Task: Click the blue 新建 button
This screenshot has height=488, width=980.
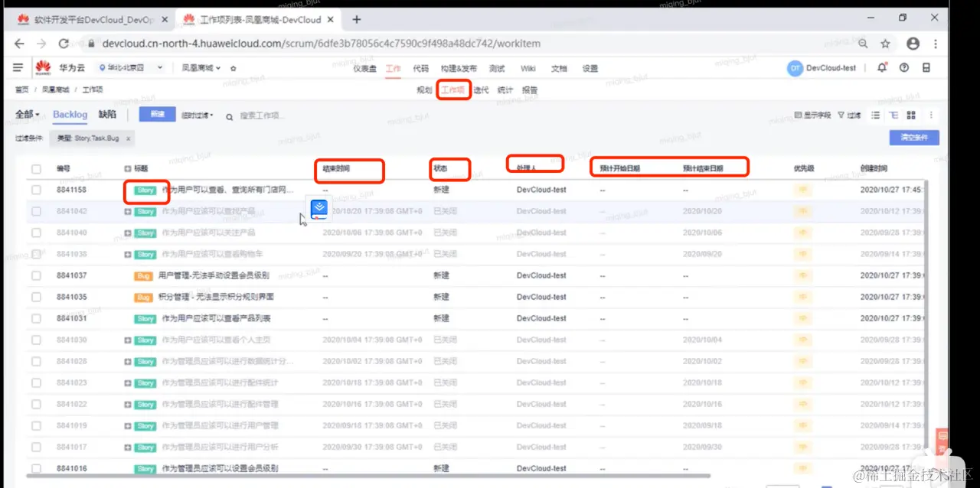Action: tap(157, 115)
